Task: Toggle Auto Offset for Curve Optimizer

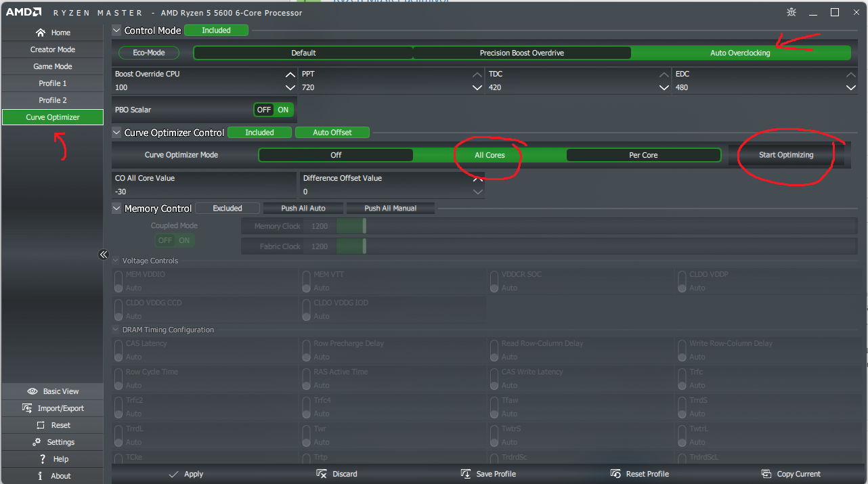Action: click(332, 133)
